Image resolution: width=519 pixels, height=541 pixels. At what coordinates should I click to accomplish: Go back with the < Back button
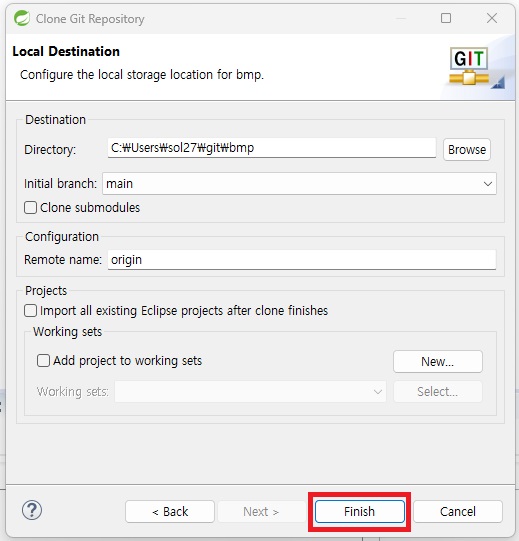pyautogui.click(x=170, y=512)
